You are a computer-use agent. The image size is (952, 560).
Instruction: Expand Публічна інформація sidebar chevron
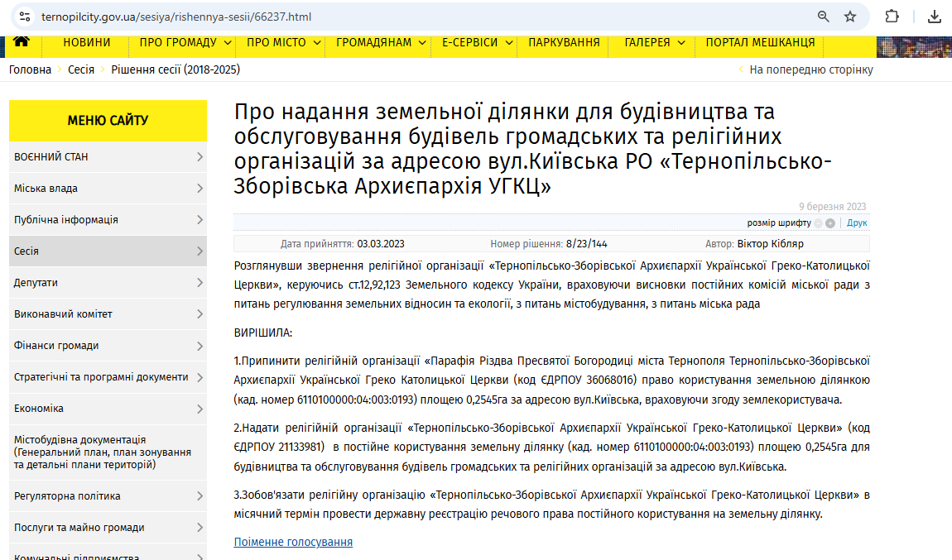pyautogui.click(x=200, y=220)
